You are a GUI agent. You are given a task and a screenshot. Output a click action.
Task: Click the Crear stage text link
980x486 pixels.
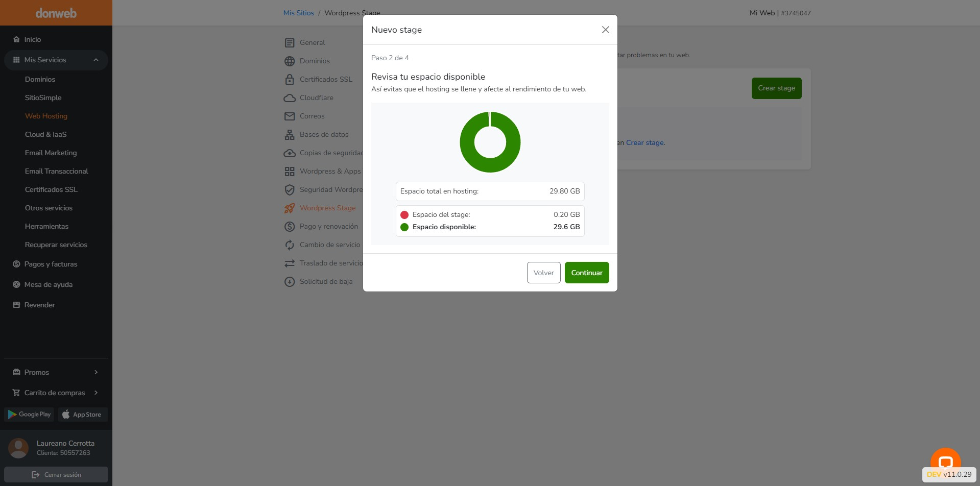645,143
